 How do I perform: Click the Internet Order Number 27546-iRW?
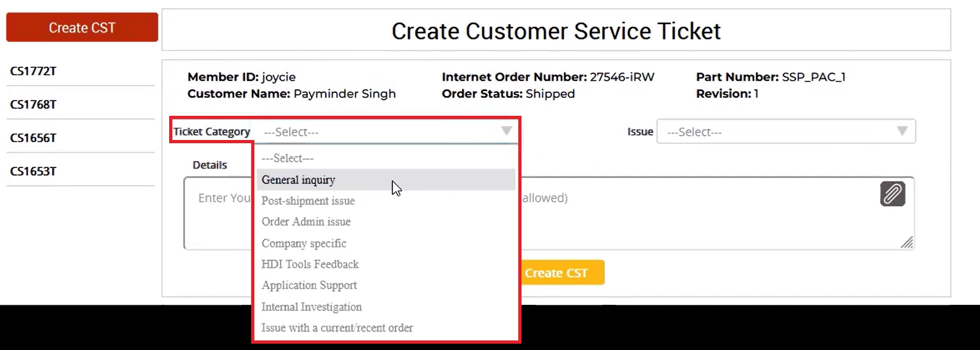622,77
